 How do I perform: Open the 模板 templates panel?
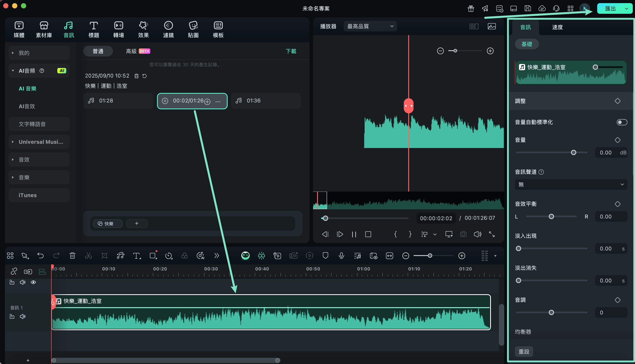tap(218, 30)
